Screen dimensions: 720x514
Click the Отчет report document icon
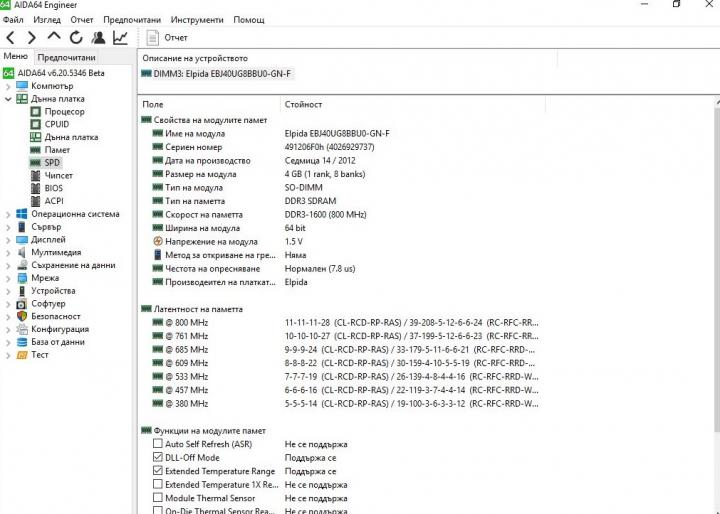(152, 38)
